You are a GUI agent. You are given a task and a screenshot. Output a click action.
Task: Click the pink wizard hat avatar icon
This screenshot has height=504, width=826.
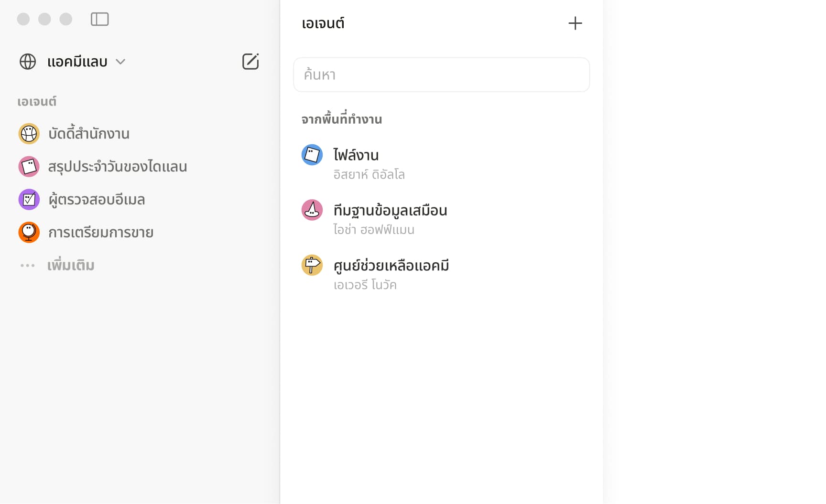point(312,210)
